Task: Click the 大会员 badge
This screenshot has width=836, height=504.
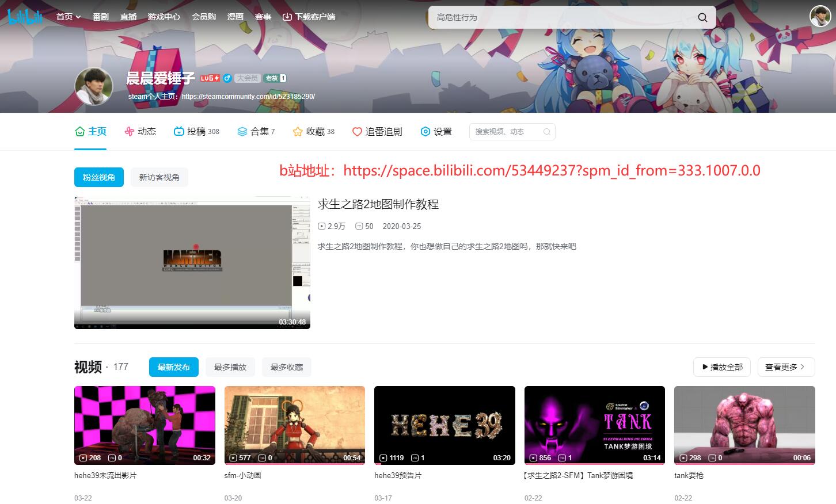Action: [x=248, y=78]
